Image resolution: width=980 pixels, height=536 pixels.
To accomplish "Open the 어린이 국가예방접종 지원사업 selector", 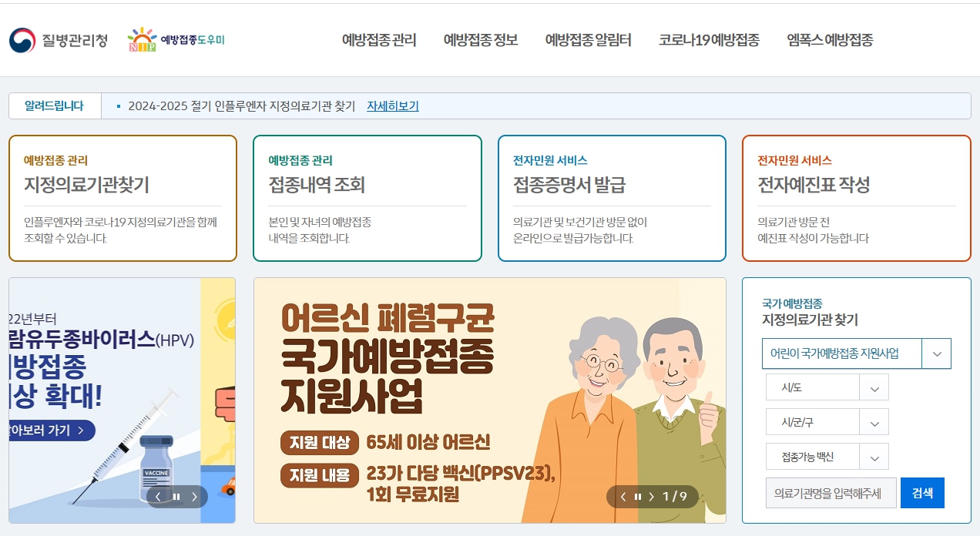I will click(856, 353).
